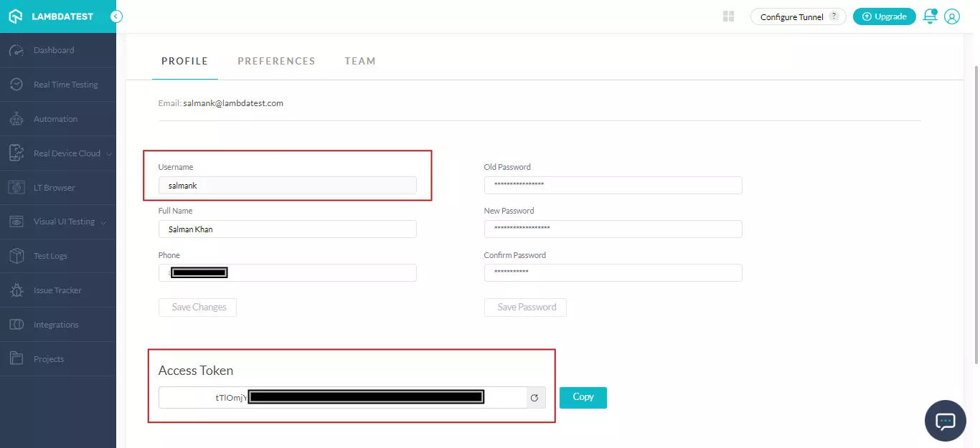Open Real Time Testing from sidebar
980x448 pixels.
[x=65, y=85]
